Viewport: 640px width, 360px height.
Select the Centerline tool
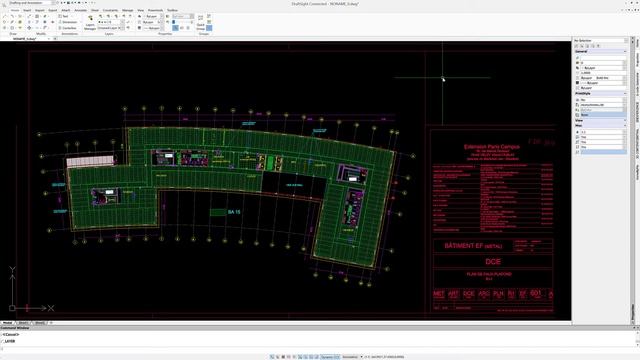(x=67, y=28)
